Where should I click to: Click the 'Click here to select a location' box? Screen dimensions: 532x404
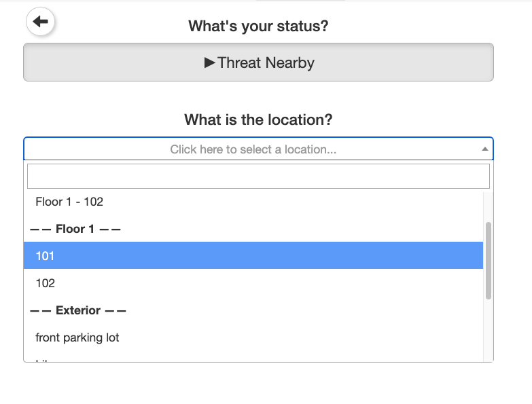pos(253,149)
